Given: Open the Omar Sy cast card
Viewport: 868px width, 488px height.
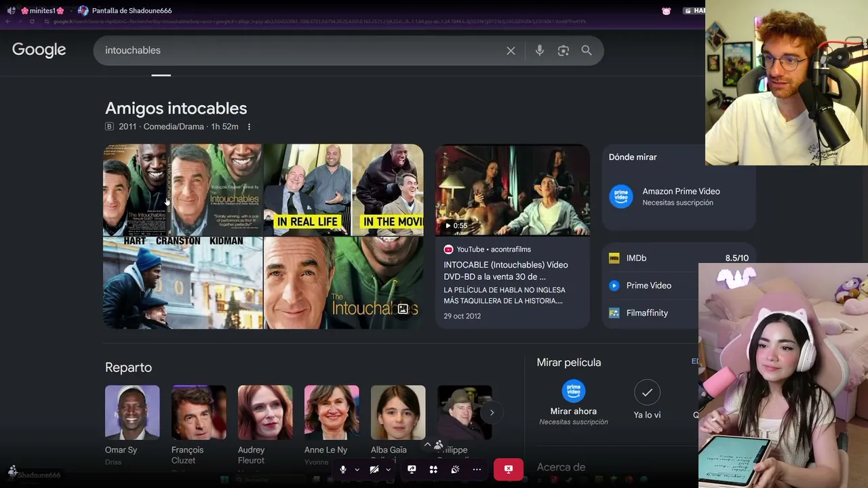Looking at the screenshot, I should [132, 426].
